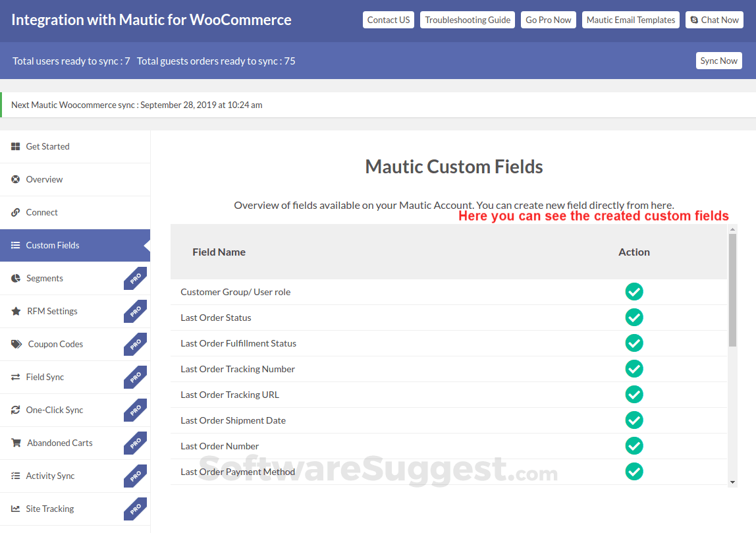Viewport: 756px width, 533px height.
Task: Click the Last Order Number field name
Action: coord(219,446)
